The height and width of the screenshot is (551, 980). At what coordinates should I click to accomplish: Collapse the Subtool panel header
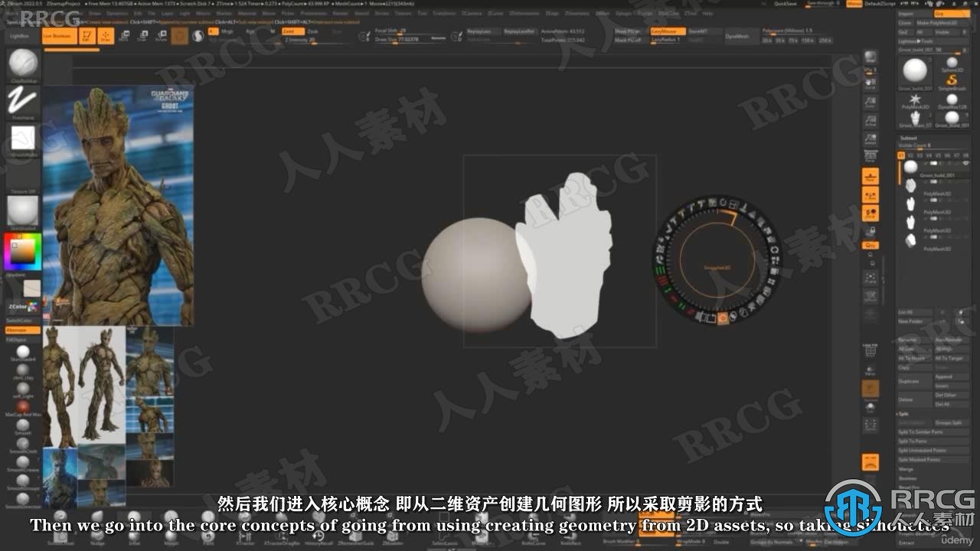coord(908,138)
